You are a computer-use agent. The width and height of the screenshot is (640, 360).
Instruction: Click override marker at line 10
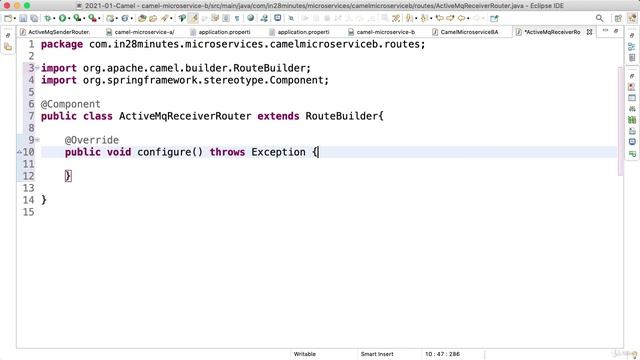[19, 152]
